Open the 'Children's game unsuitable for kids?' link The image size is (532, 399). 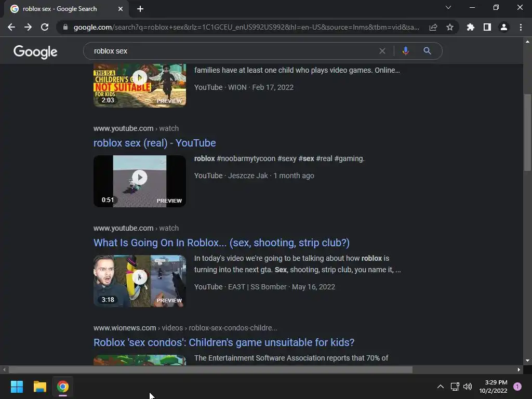click(x=224, y=342)
